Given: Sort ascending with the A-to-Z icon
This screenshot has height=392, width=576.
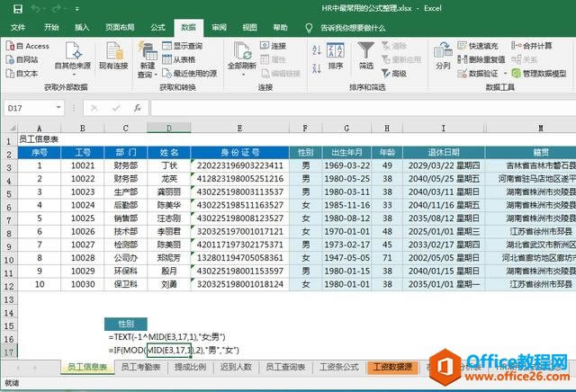Looking at the screenshot, I should point(316,50).
